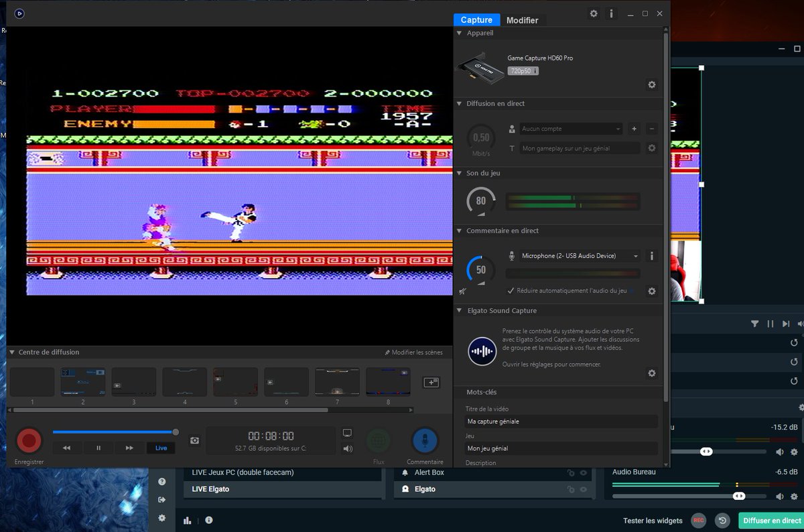The image size is (804, 532).
Task: Click Streamlabs replay buffer icon
Action: [722, 521]
